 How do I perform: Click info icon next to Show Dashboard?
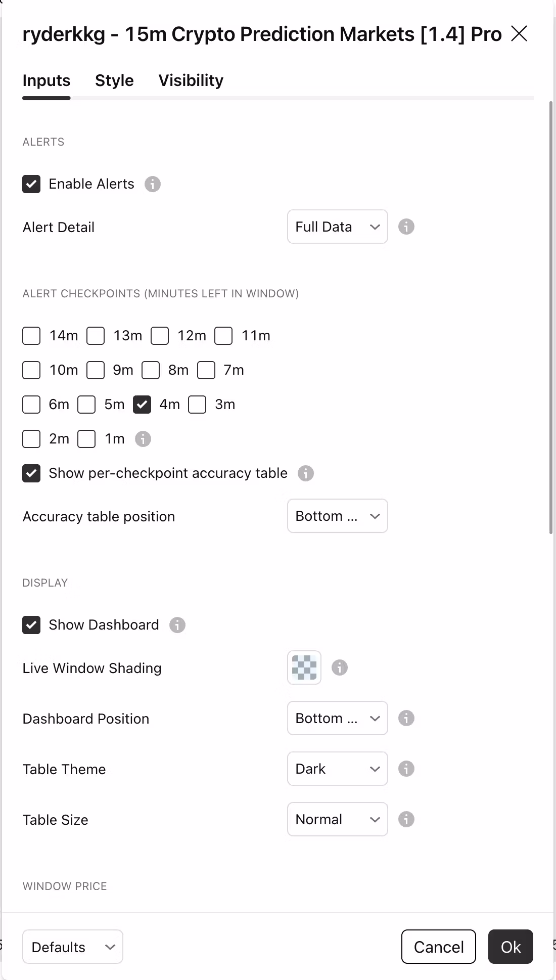pyautogui.click(x=177, y=625)
